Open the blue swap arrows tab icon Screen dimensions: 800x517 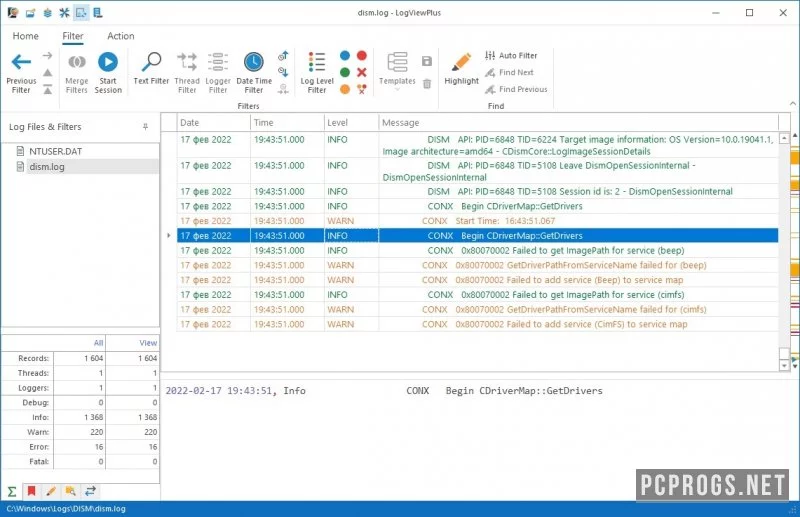(x=90, y=491)
